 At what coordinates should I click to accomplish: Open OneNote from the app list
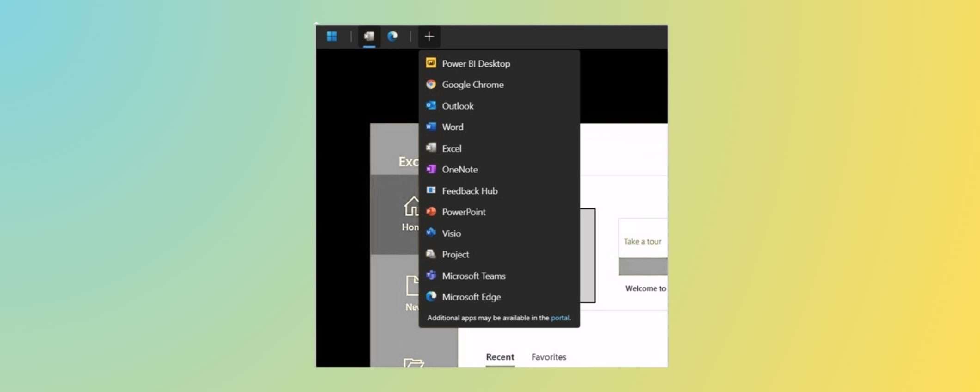point(459,170)
